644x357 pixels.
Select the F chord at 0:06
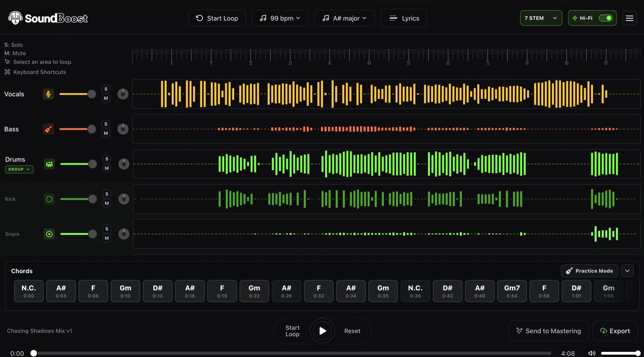coord(93,291)
